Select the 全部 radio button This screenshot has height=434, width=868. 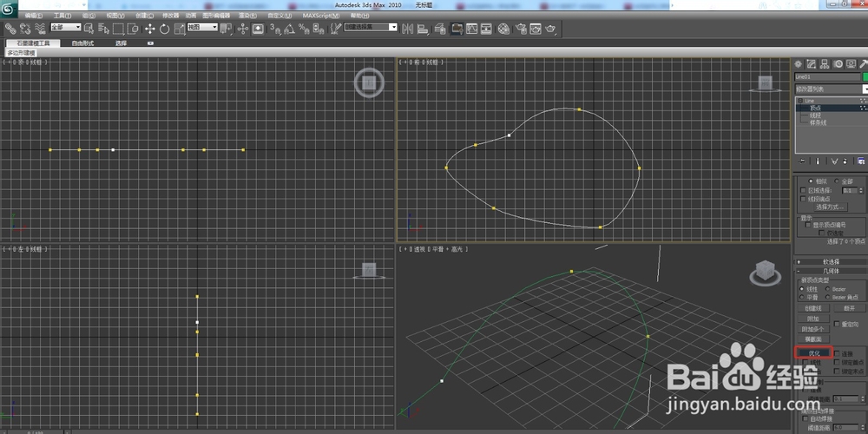(x=836, y=181)
